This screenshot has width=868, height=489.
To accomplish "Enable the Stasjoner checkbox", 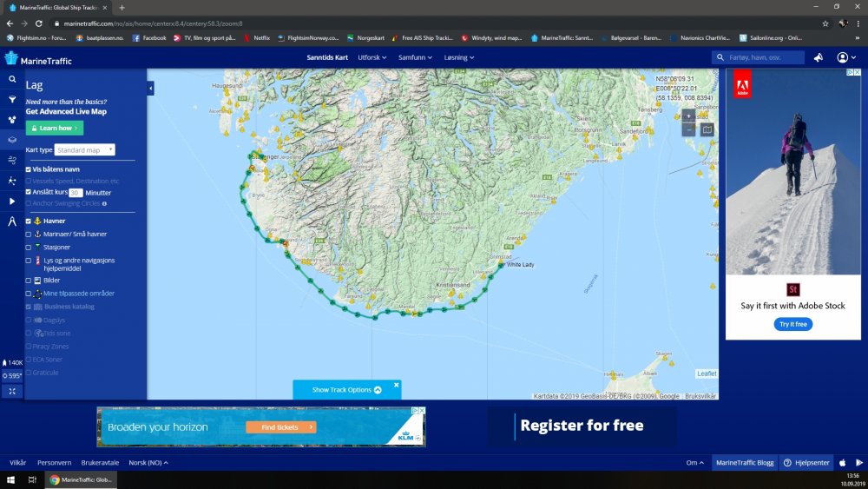I will (x=29, y=248).
